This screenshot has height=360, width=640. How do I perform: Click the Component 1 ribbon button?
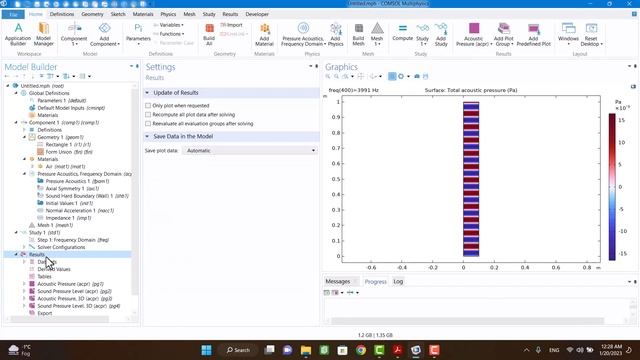coord(74,34)
